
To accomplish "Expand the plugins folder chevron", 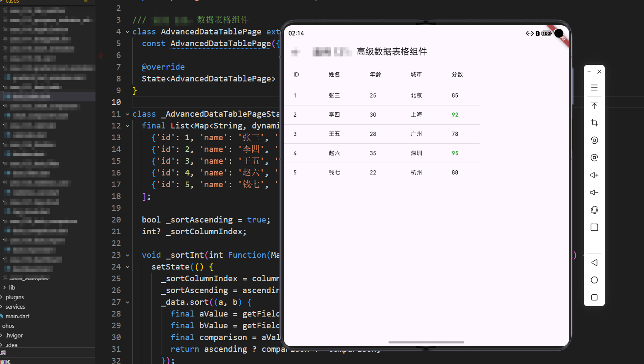I will pyautogui.click(x=2, y=297).
